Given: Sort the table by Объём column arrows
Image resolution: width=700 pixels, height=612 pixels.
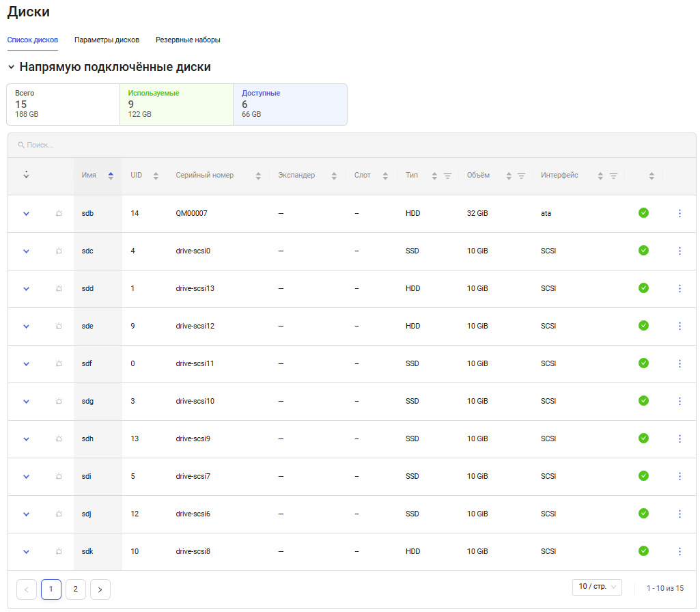Looking at the screenshot, I should pyautogui.click(x=509, y=176).
